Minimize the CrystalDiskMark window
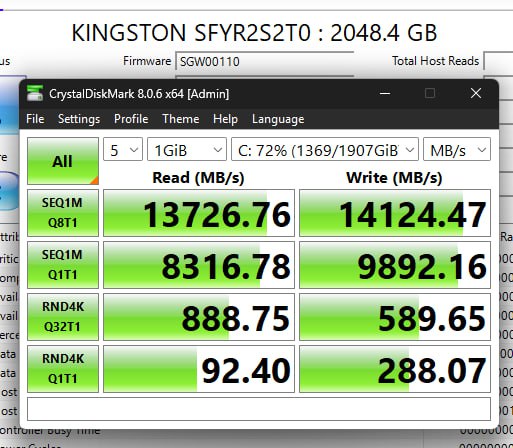513x448 pixels. [x=385, y=93]
